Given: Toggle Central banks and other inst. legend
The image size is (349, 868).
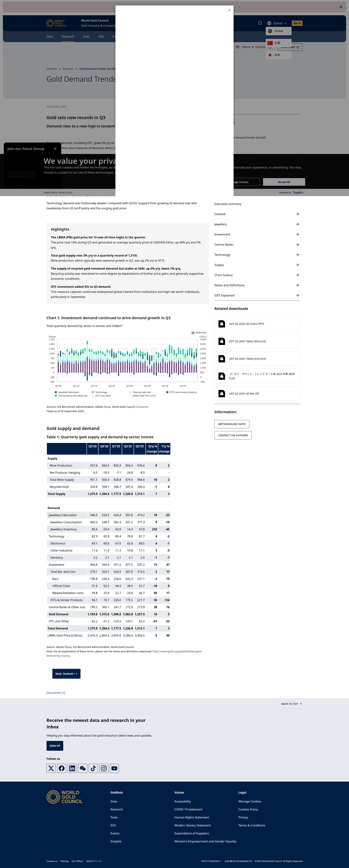Looking at the screenshot, I should coord(71,396).
